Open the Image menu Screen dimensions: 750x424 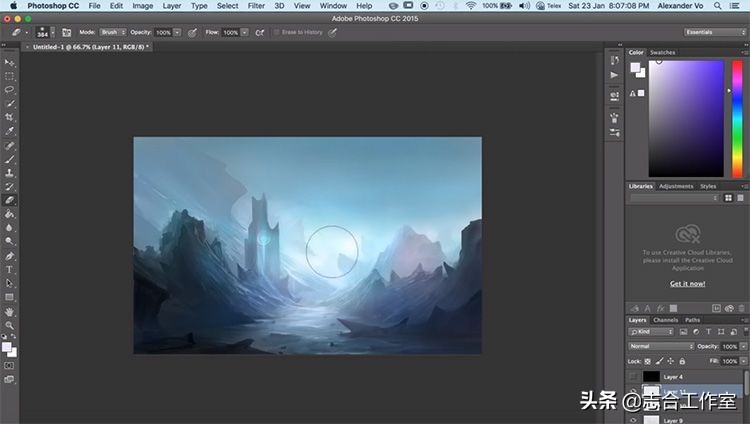pos(143,6)
